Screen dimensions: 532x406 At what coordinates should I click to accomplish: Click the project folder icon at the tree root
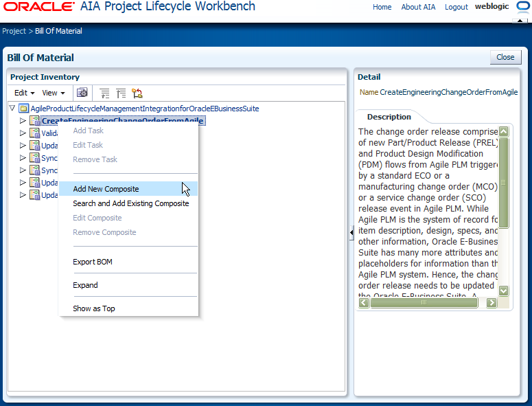23,109
